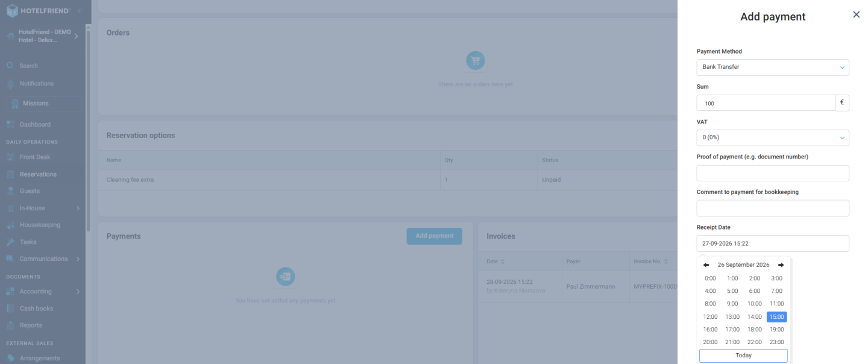This screenshot has height=364, width=868.
Task: Sort invoices by Date column
Action: coord(503,262)
